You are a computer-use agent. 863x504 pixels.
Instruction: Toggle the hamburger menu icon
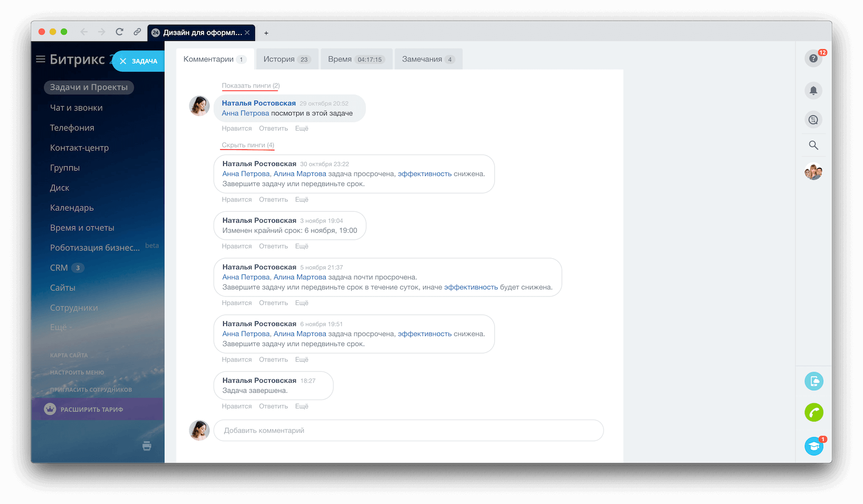pos(40,59)
